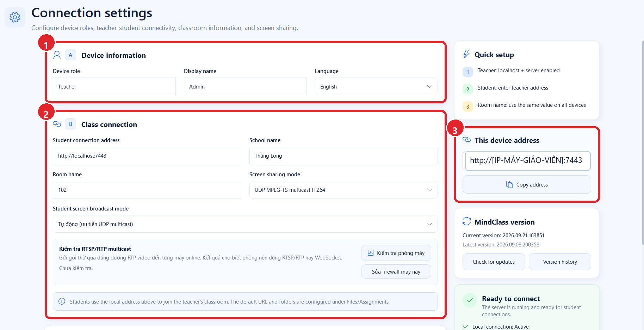This screenshot has height=330, width=644.
Task: Open Version history
Action: pos(560,262)
